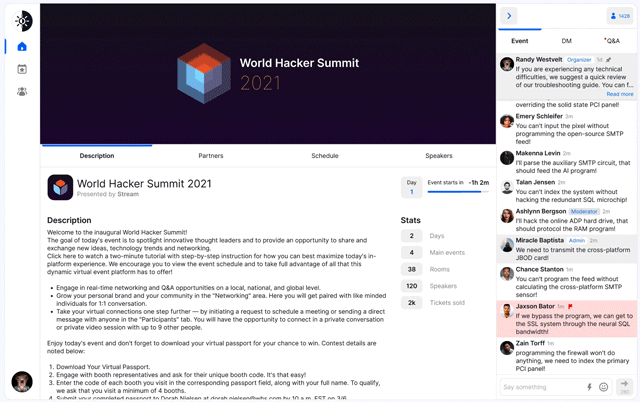Click Zain Torff's name in chat
Screen dimensions: 640x402
530,343
